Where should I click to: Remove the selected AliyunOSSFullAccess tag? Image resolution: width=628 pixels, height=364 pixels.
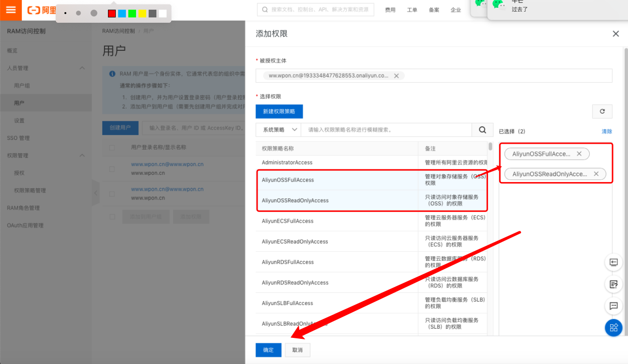click(579, 154)
